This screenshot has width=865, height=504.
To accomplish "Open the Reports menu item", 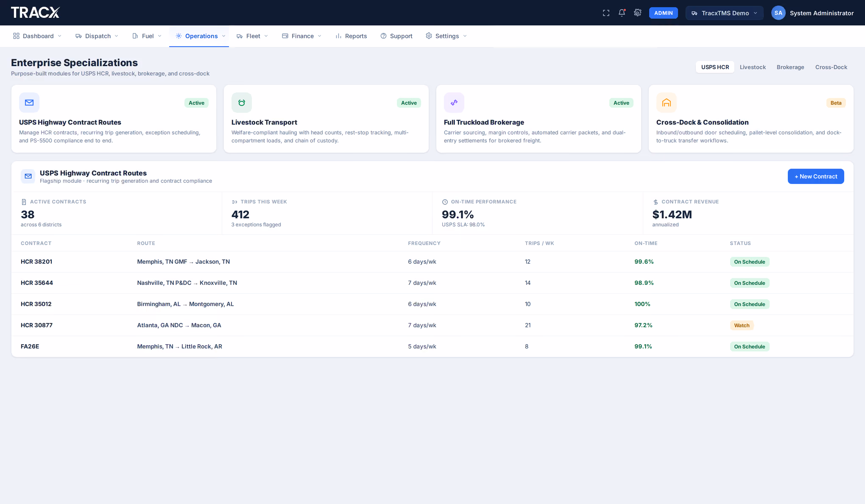I will [351, 36].
